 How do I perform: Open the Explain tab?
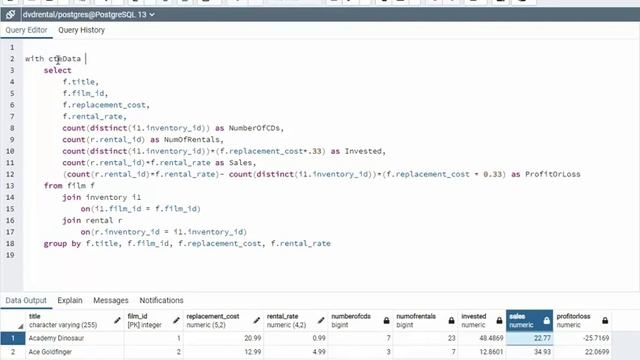pos(70,300)
